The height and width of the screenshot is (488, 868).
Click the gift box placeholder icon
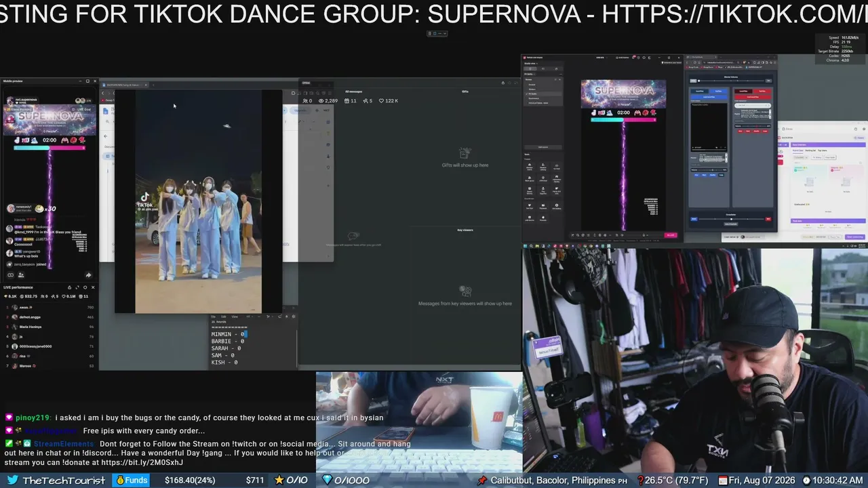pos(465,154)
